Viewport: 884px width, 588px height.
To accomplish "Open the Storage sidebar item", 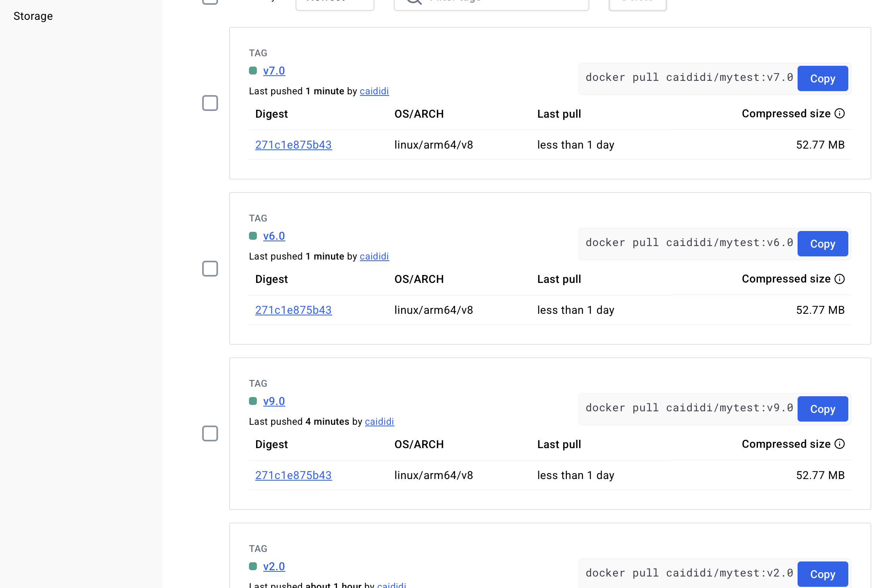I will (33, 16).
